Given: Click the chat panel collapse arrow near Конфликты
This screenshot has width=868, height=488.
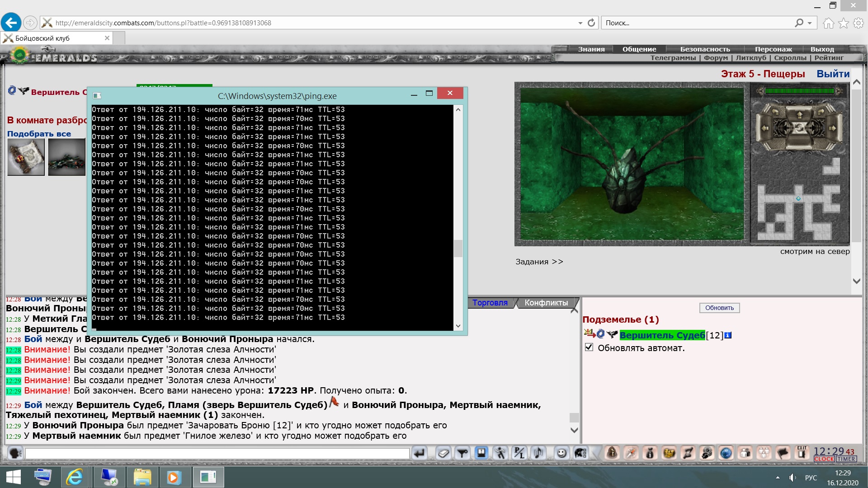Looking at the screenshot, I should [575, 310].
